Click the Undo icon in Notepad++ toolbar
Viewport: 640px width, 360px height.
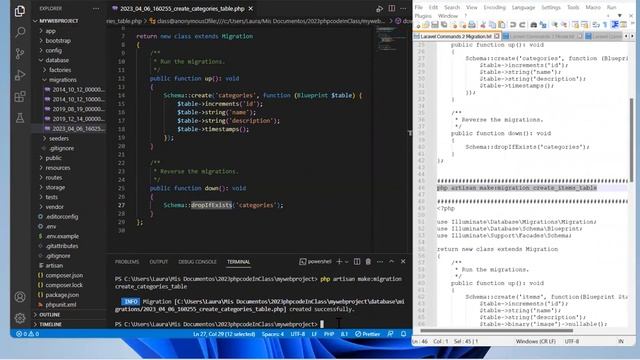click(513, 25)
